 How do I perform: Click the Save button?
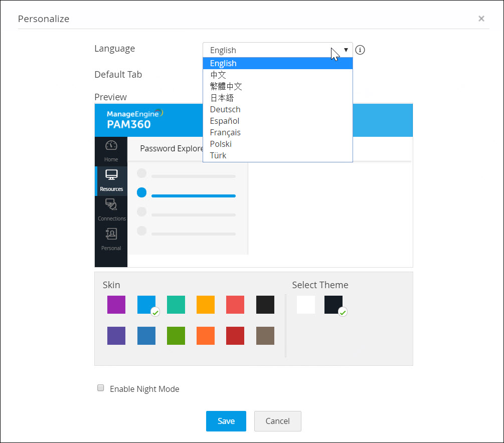pos(226,421)
